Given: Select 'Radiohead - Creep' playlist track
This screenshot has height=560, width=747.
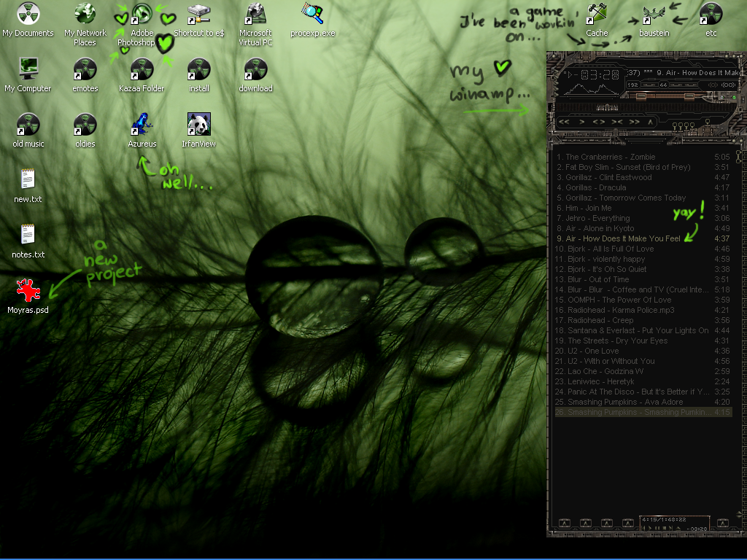Looking at the screenshot, I should pyautogui.click(x=643, y=321).
